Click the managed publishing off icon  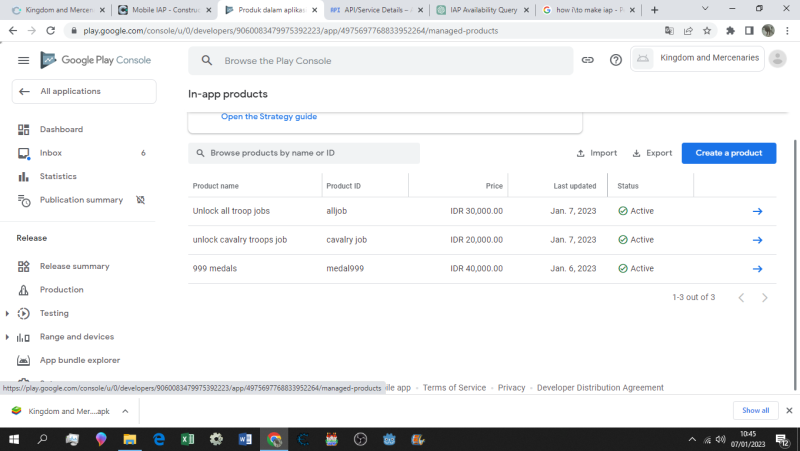coord(141,200)
